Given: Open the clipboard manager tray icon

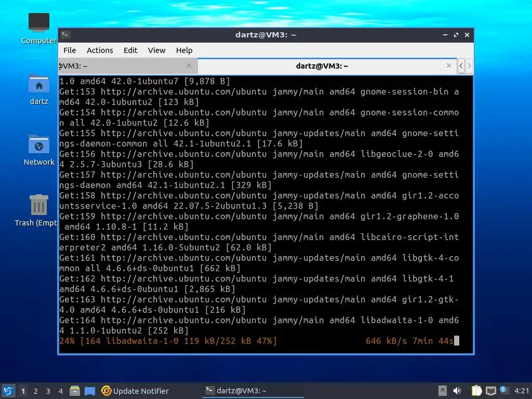Looking at the screenshot, I should click(x=476, y=391).
